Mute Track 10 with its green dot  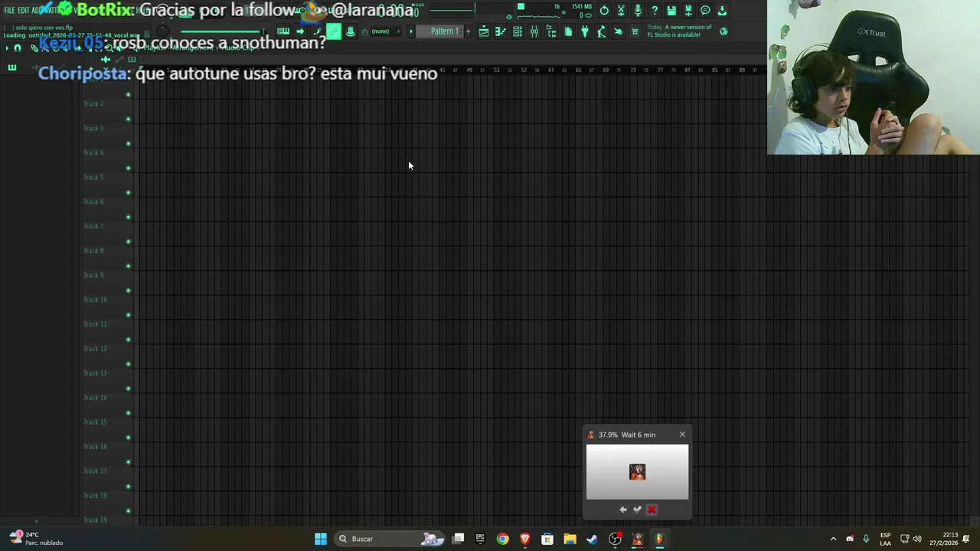pyautogui.click(x=128, y=315)
